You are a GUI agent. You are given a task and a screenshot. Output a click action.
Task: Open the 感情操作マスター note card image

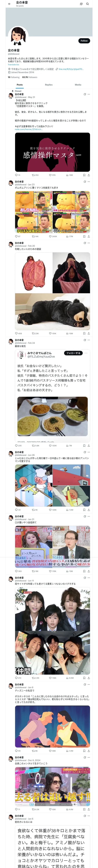pos(52,152)
